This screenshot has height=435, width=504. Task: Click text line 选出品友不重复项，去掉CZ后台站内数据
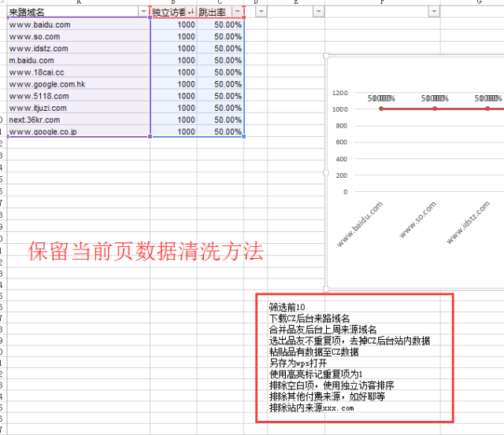[350, 341]
